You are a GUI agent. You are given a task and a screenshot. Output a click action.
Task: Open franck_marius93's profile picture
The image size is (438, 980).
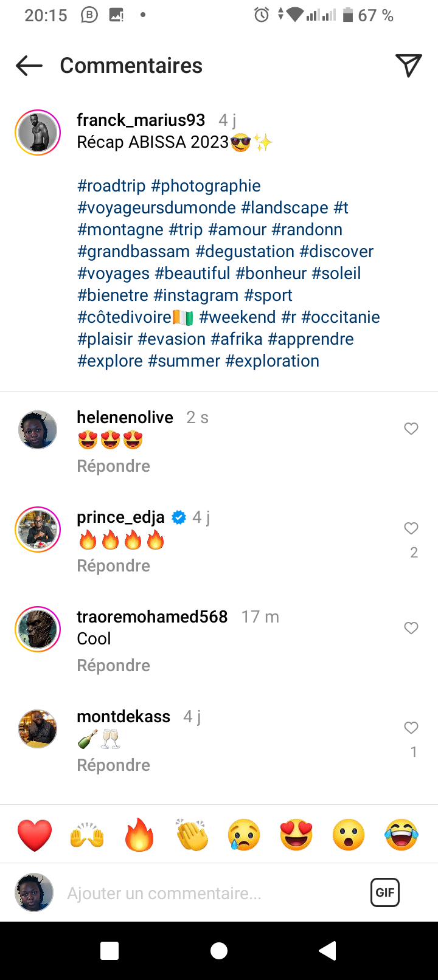(38, 133)
